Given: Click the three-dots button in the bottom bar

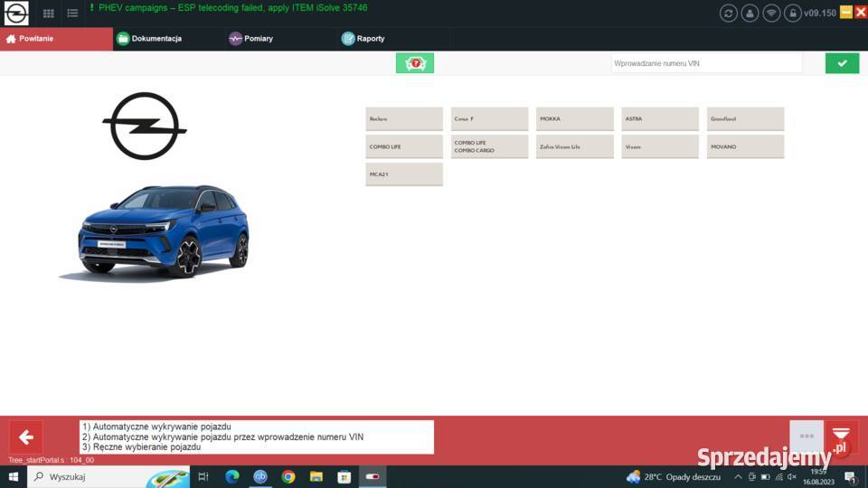Looking at the screenshot, I should pos(807,436).
